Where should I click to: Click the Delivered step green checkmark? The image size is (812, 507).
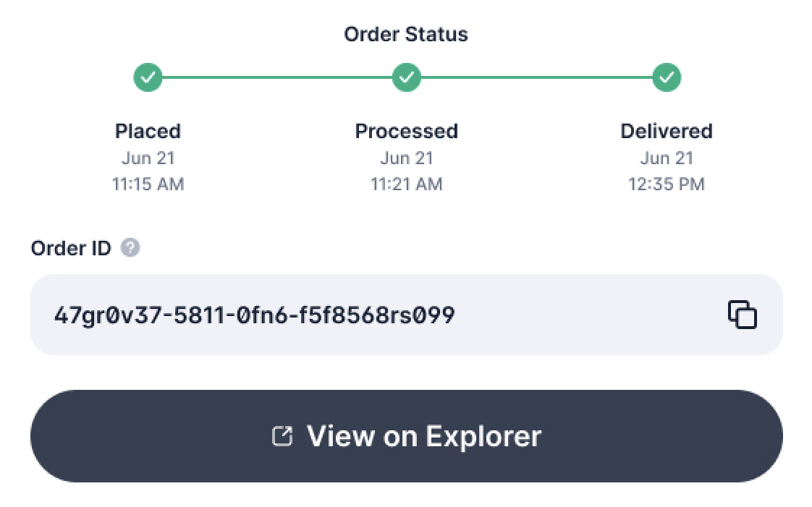point(667,77)
